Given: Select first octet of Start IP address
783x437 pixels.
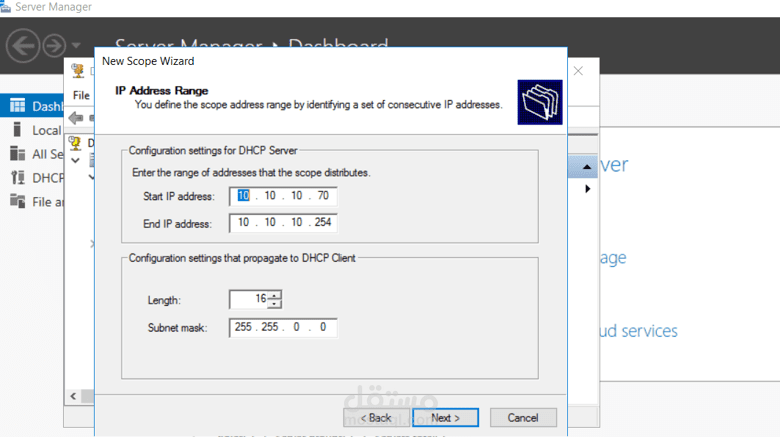Looking at the screenshot, I should coord(243,195).
